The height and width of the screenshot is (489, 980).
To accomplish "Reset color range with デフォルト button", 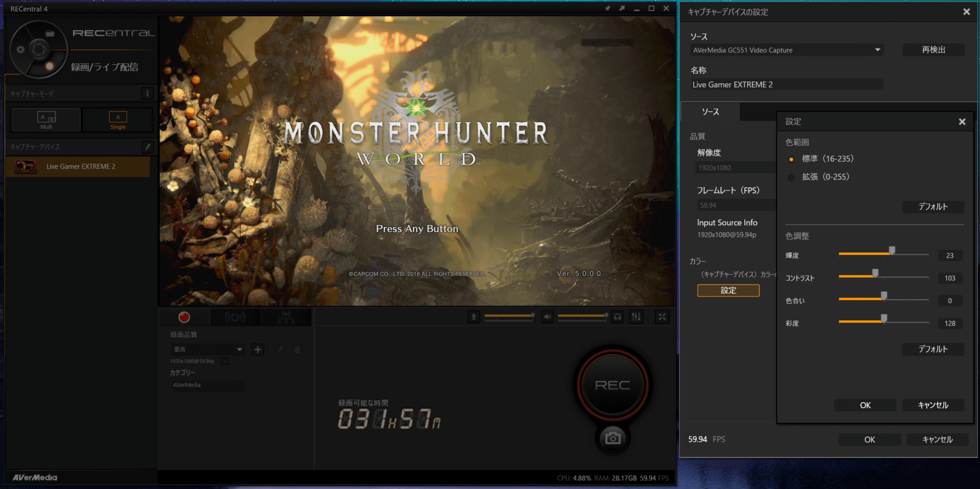I will 933,207.
